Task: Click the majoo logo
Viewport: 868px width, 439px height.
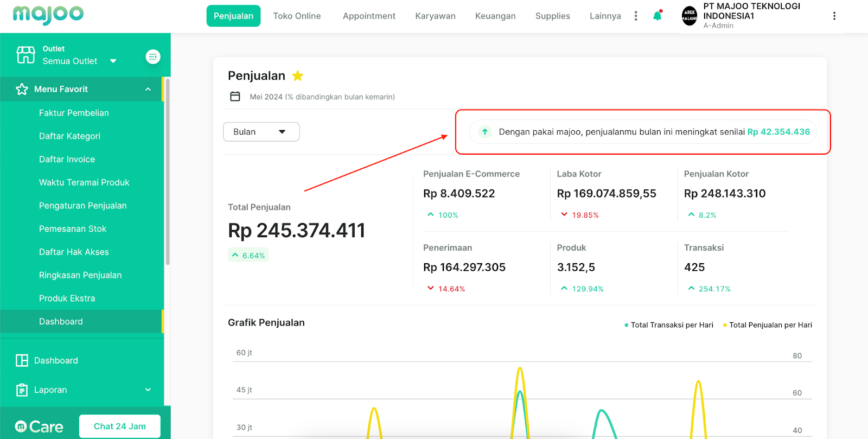Action: (48, 15)
